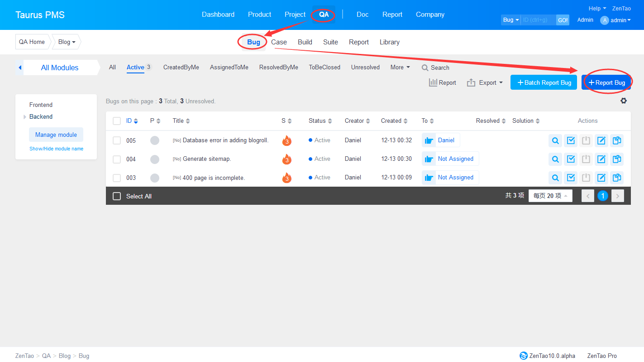Open the Blog product dropdown
This screenshot has width=644, height=362.
point(67,42)
